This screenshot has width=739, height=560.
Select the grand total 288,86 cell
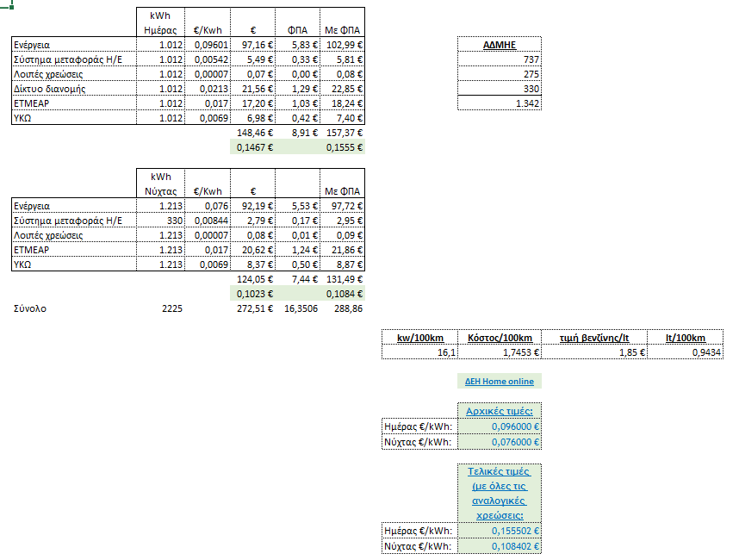[343, 308]
